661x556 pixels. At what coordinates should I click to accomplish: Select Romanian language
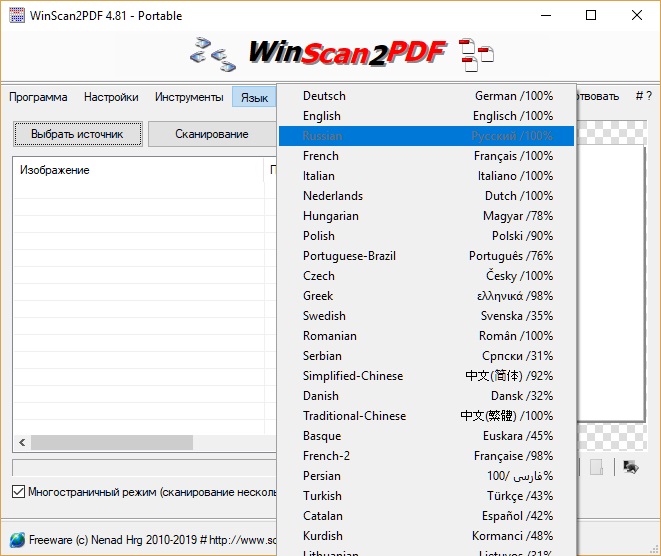426,336
